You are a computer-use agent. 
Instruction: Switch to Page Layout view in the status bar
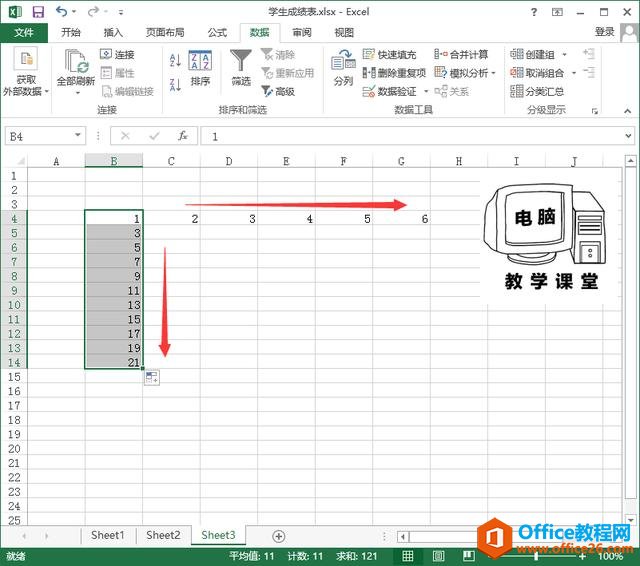[438, 556]
